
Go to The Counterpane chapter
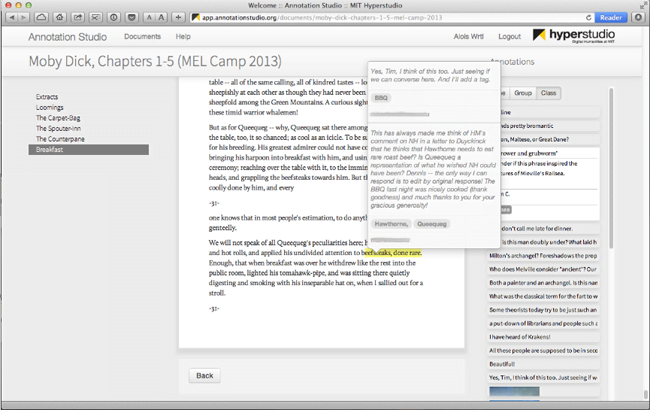tap(60, 139)
